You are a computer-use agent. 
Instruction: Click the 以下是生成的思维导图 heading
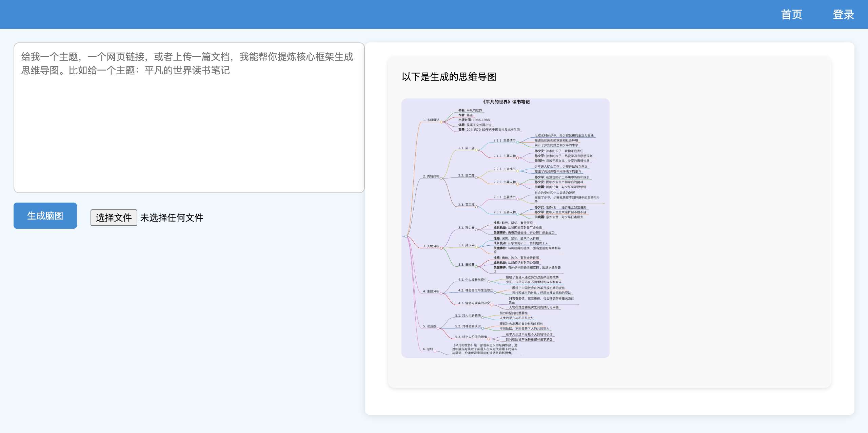[449, 77]
